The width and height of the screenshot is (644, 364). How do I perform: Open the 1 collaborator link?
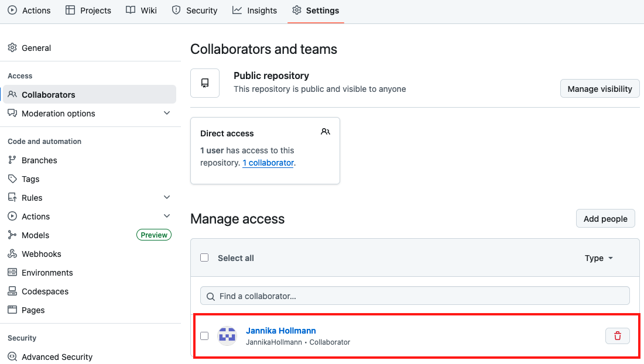(268, 163)
